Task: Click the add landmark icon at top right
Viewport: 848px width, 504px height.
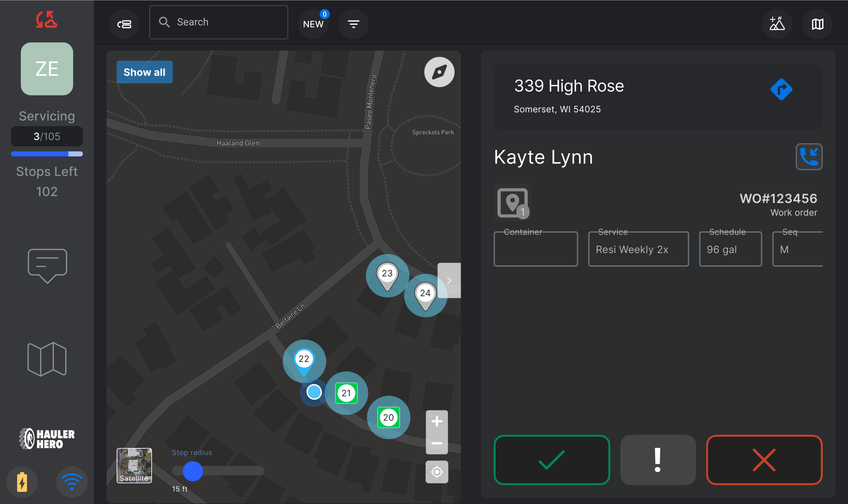Action: pyautogui.click(x=777, y=24)
